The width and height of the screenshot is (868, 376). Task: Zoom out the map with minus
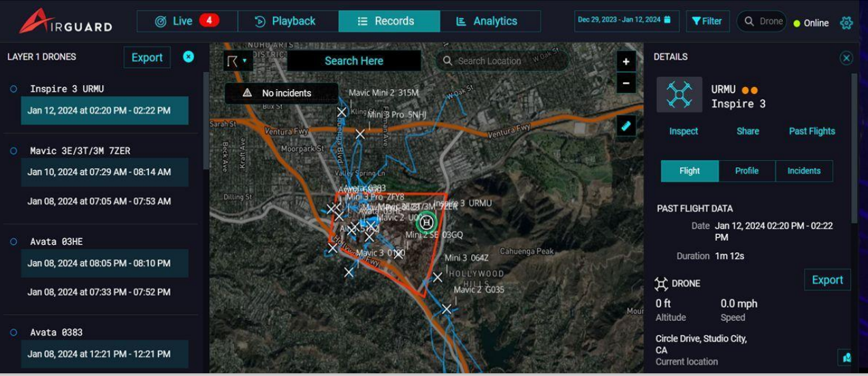click(626, 83)
